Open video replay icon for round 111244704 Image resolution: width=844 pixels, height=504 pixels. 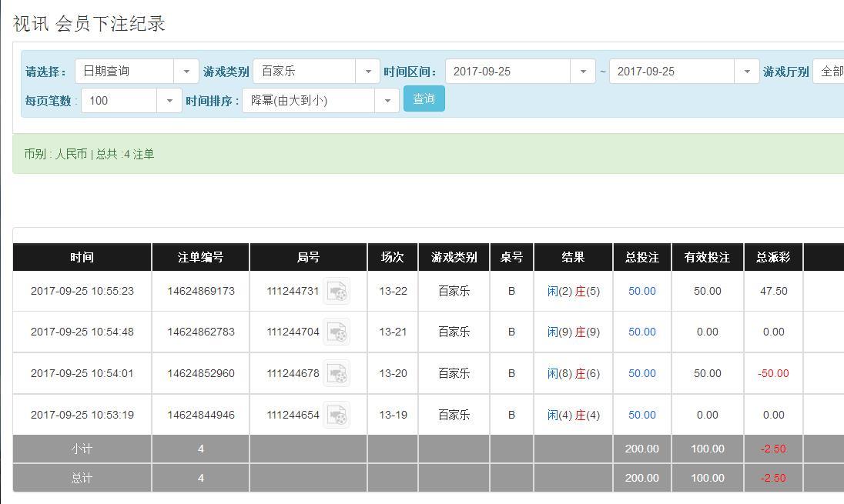click(x=337, y=332)
